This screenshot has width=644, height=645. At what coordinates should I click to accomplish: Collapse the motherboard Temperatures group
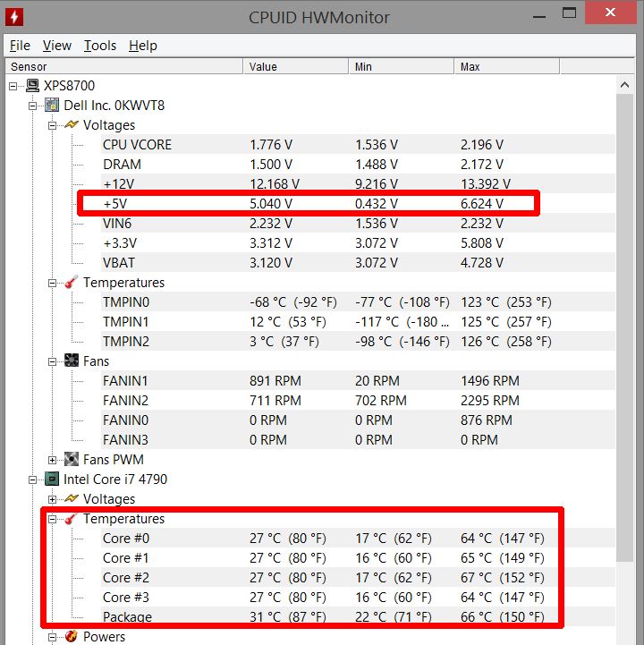(52, 283)
